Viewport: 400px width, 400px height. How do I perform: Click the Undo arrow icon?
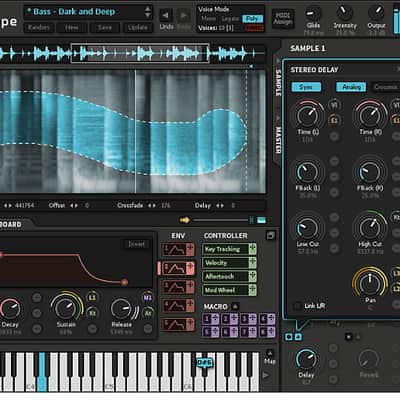click(165, 15)
